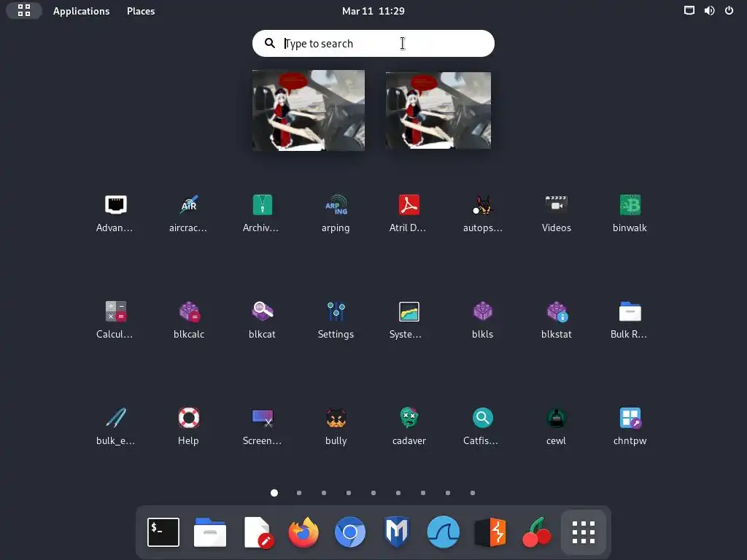Launch the bully tool
Screen dimensions: 747x560
click(336, 418)
